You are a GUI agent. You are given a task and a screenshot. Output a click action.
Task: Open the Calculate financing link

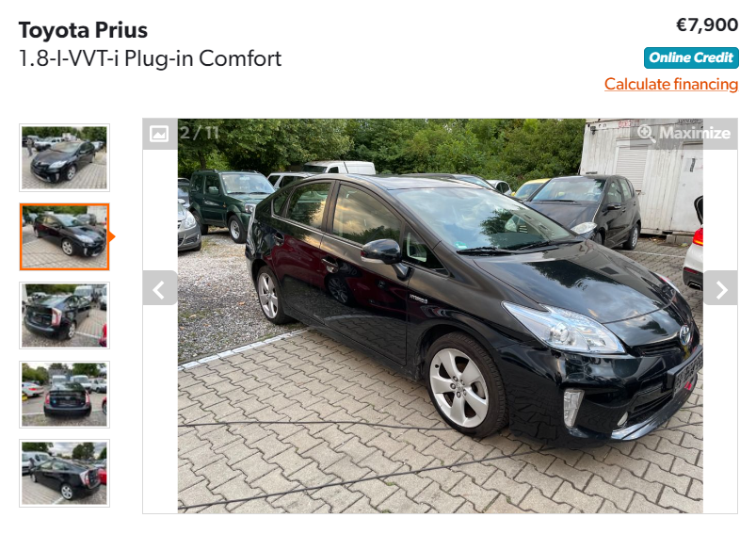pos(671,85)
